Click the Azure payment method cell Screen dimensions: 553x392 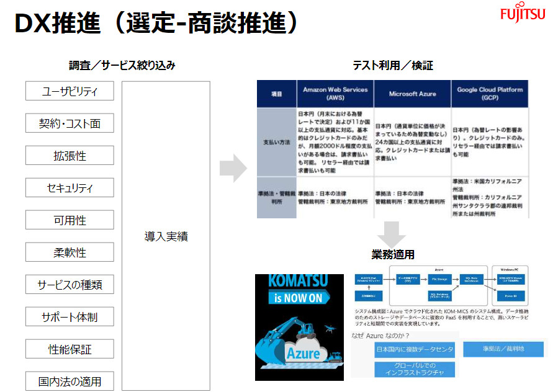coord(412,142)
